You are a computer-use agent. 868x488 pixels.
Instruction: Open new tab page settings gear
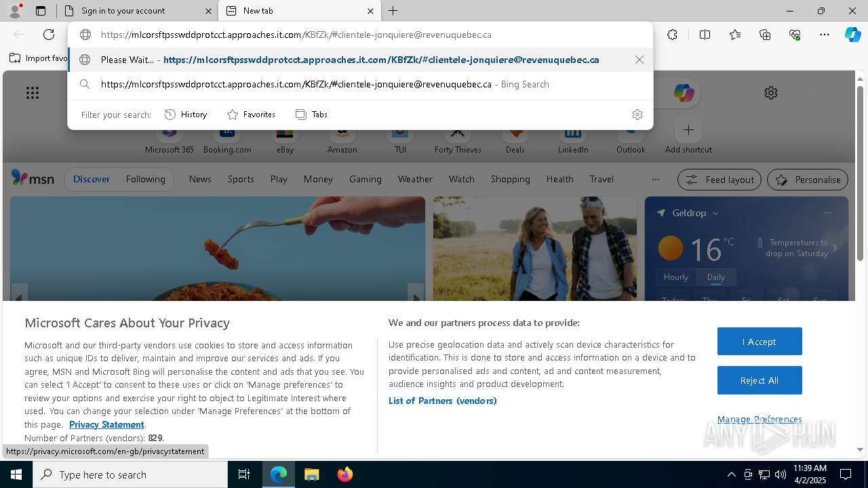tap(771, 93)
